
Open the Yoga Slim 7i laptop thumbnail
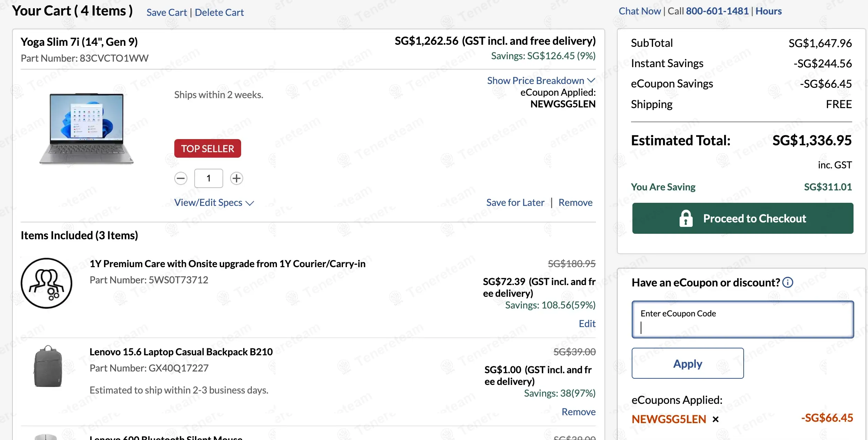pos(86,129)
